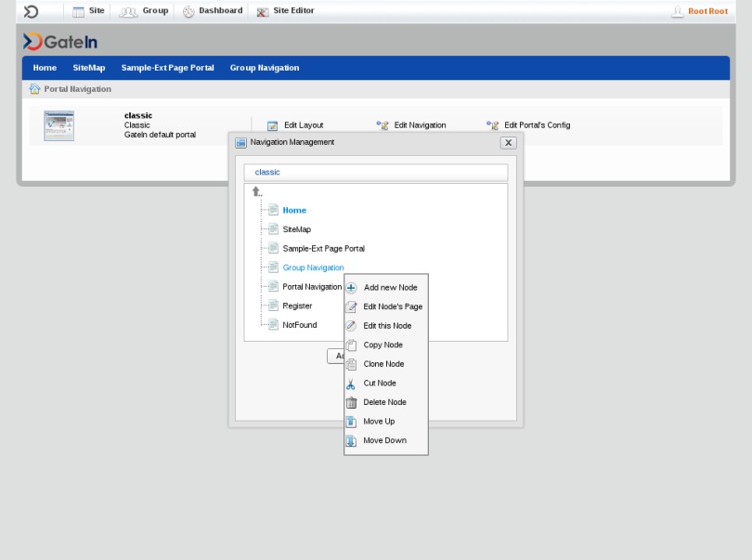The image size is (752, 560).
Task: Expand the Site Editor menu
Action: (x=286, y=11)
